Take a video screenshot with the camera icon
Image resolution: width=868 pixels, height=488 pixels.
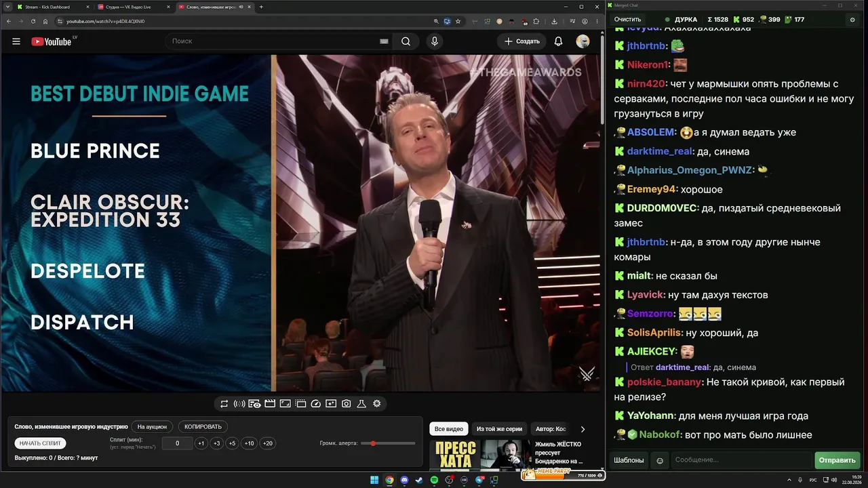click(347, 404)
